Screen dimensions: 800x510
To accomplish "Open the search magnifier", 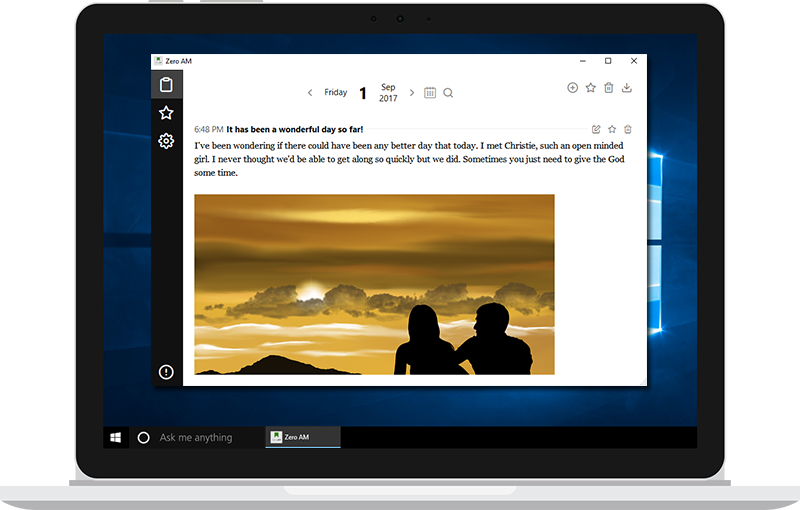I will (448, 92).
